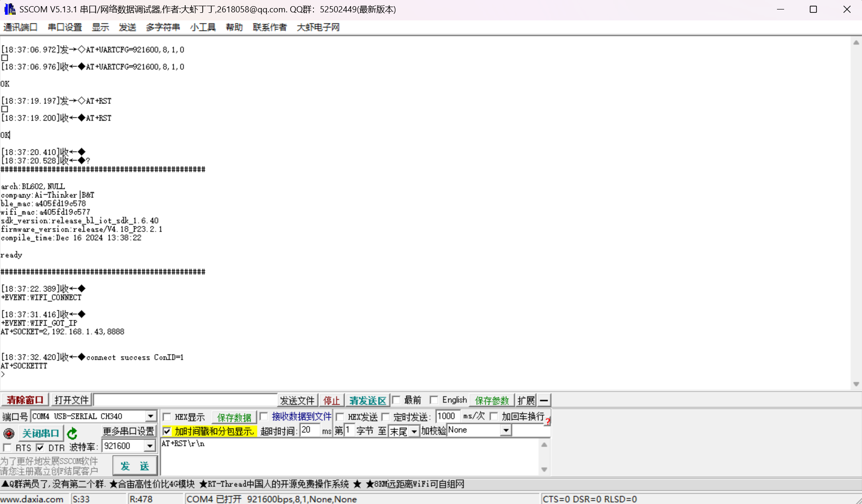Open the 大虾电子网 menu
This screenshot has height=504, width=862.
[318, 28]
